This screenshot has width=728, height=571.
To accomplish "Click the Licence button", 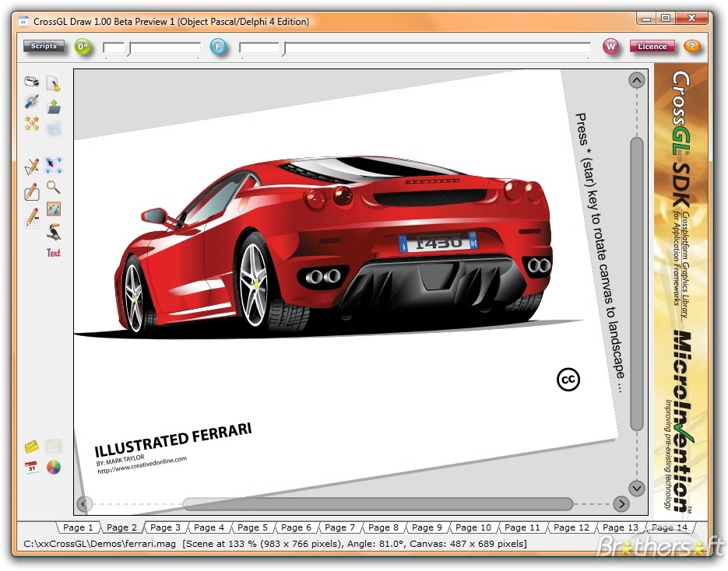I will pyautogui.click(x=652, y=46).
